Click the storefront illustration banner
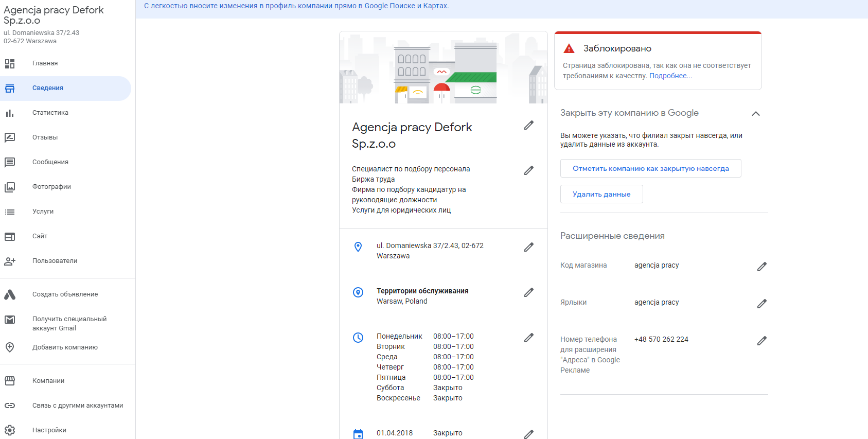This screenshot has width=868, height=439. [444, 67]
